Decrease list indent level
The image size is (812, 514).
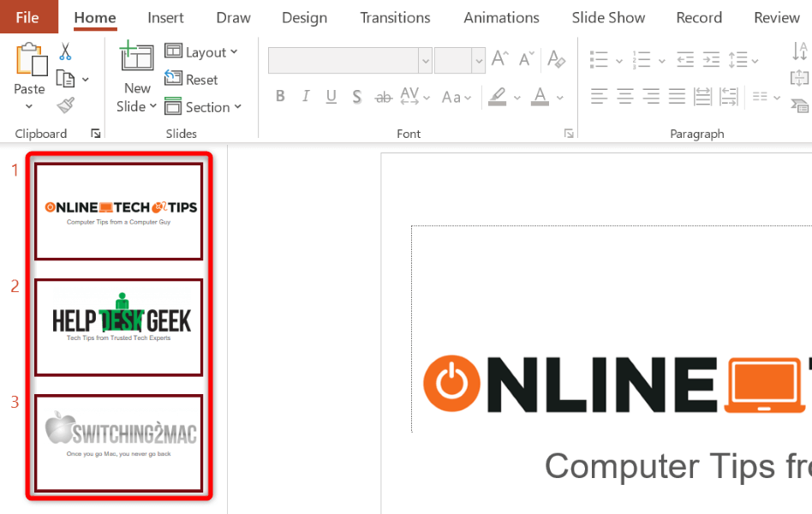click(x=684, y=60)
